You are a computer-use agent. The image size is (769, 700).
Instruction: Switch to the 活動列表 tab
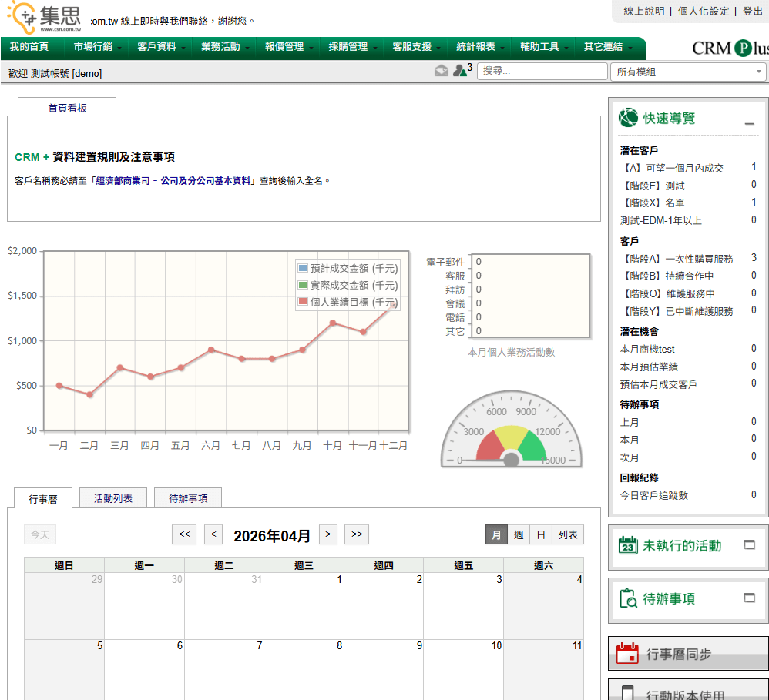click(x=113, y=498)
